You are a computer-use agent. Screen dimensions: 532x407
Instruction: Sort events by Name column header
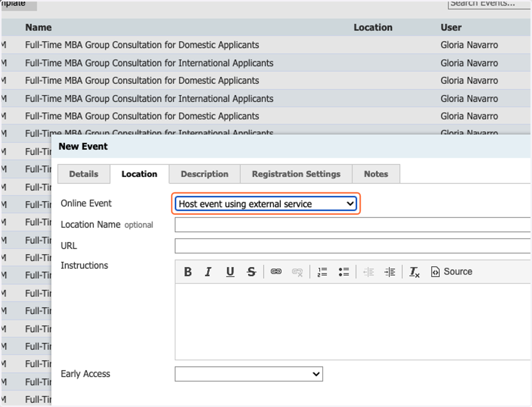click(39, 28)
